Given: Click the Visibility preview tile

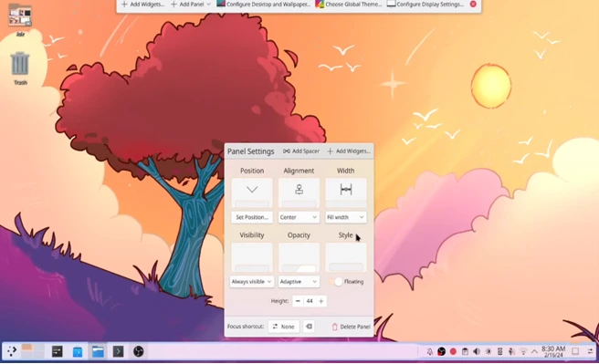Looking at the screenshot, I should (x=252, y=257).
